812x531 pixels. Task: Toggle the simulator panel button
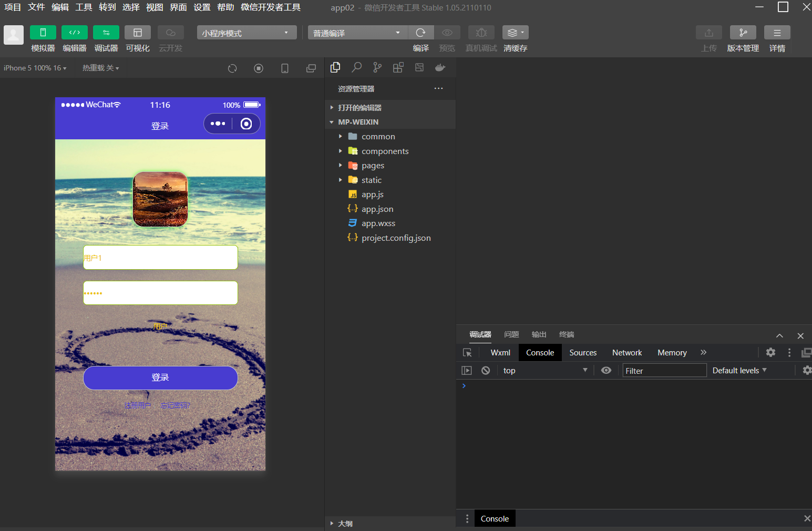(43, 33)
